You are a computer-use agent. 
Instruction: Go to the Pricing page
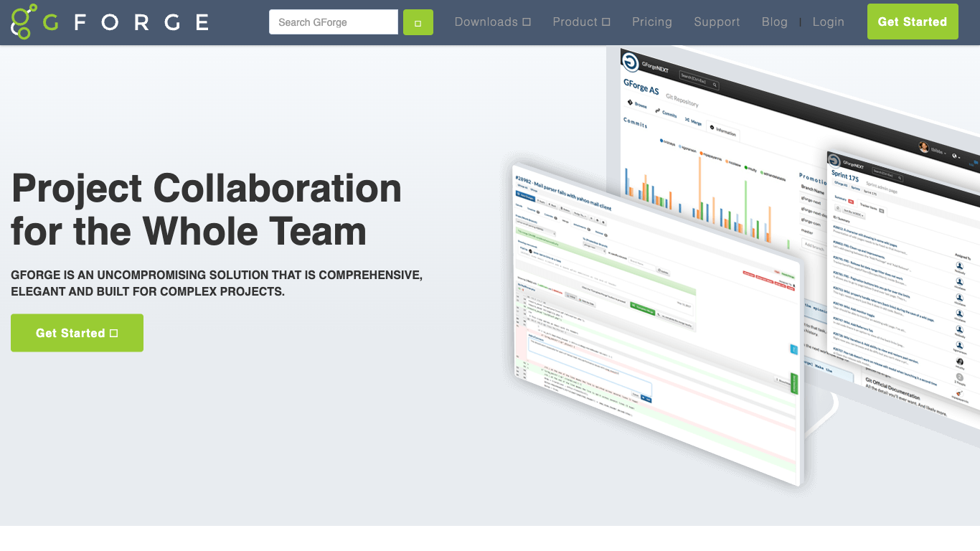coord(652,22)
